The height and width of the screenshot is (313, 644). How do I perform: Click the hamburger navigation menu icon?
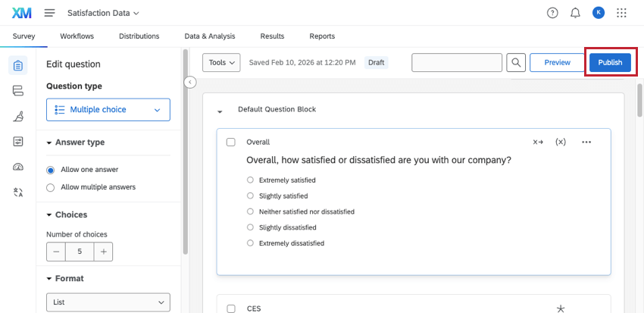[x=49, y=13]
